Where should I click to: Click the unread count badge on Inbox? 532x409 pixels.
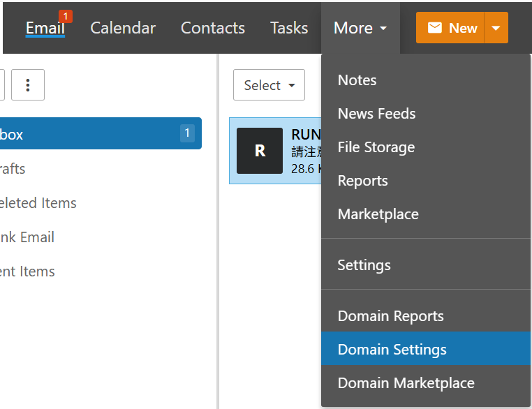187,133
